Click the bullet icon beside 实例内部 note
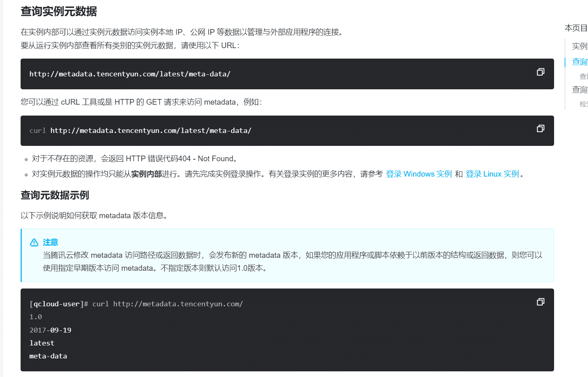588x377 pixels. [x=25, y=174]
